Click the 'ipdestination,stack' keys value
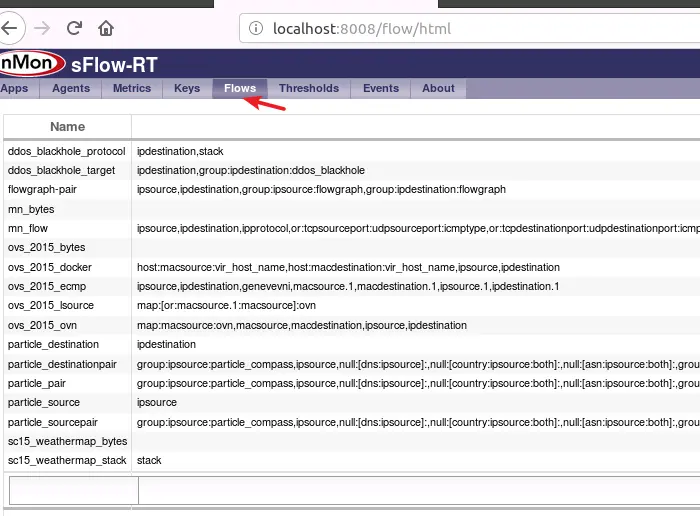700x516 pixels. click(180, 151)
